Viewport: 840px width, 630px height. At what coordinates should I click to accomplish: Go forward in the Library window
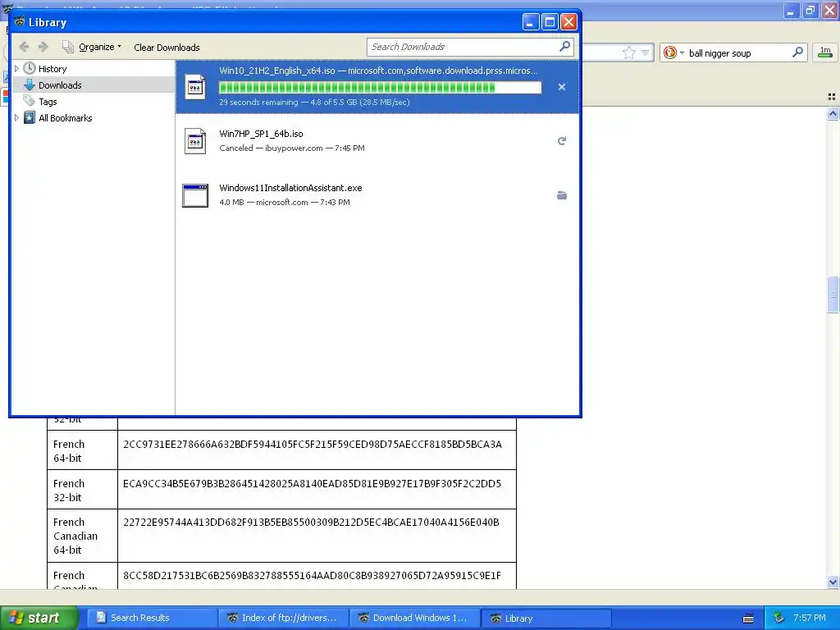(x=43, y=47)
